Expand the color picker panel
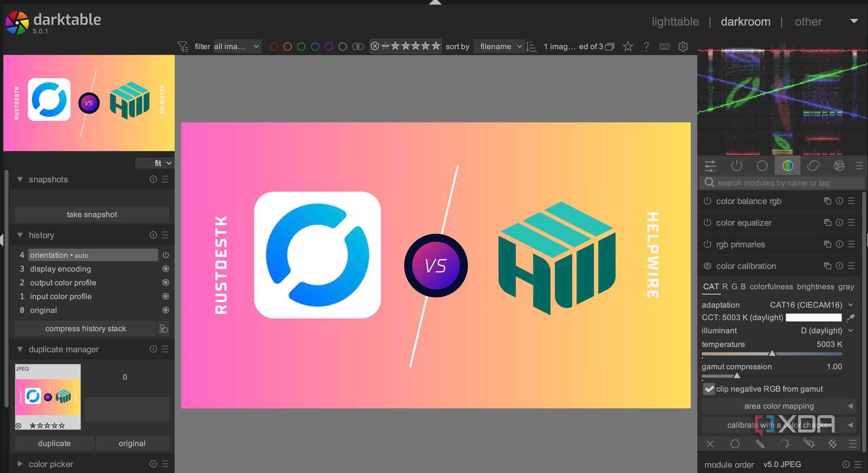 20,464
